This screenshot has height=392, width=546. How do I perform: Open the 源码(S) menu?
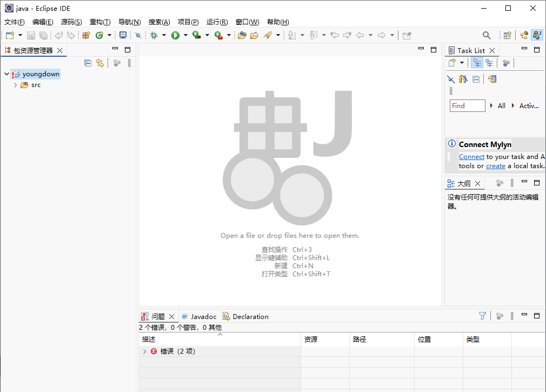point(71,22)
